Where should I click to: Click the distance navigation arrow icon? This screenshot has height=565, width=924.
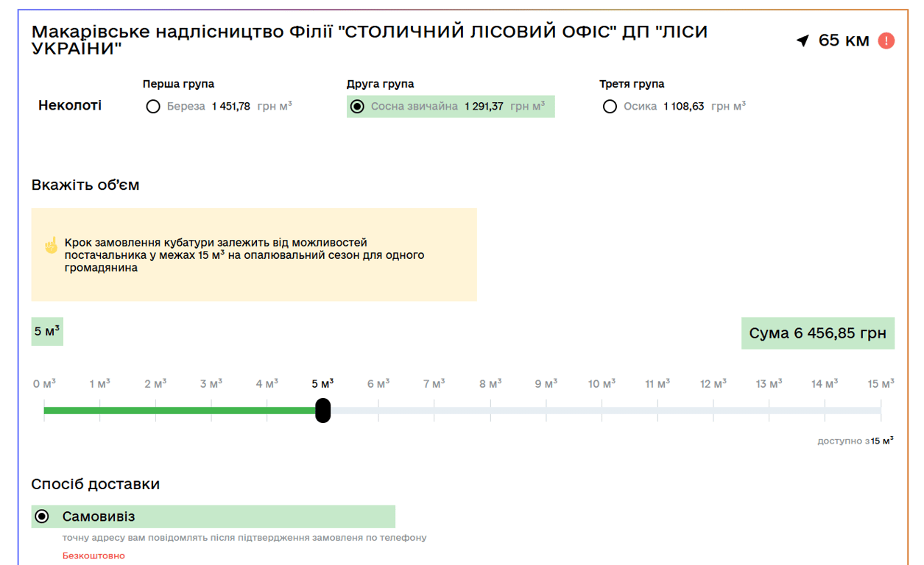803,40
